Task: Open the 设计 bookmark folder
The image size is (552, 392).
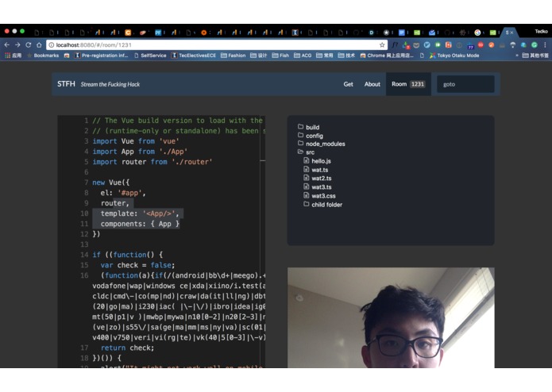Action: coord(259,56)
